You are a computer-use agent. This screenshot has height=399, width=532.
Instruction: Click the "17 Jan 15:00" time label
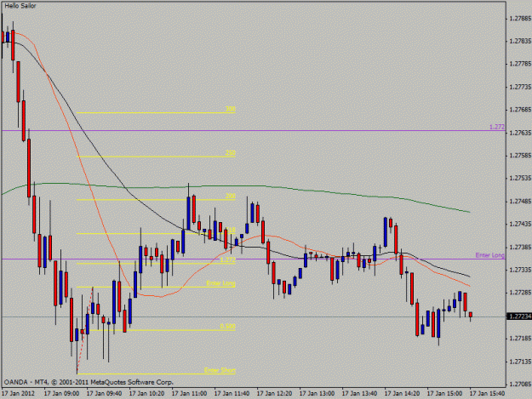click(444, 394)
